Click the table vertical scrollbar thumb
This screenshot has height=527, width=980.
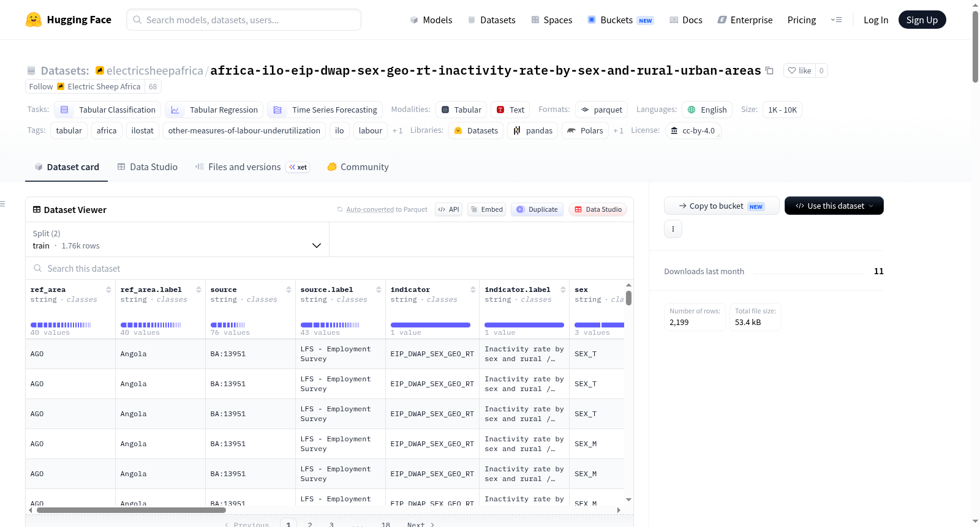[x=628, y=298]
